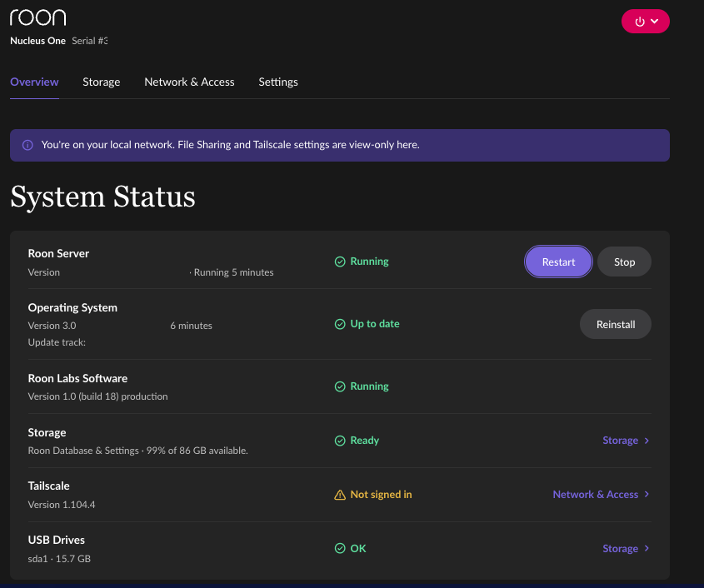
Task: Click the 'Roon Labs Software' row title
Action: coord(77,378)
